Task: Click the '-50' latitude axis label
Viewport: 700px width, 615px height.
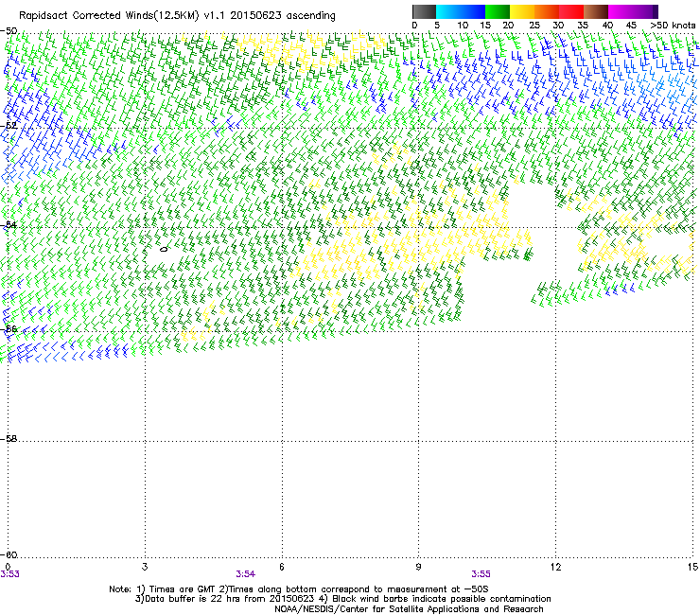Action: [9, 31]
